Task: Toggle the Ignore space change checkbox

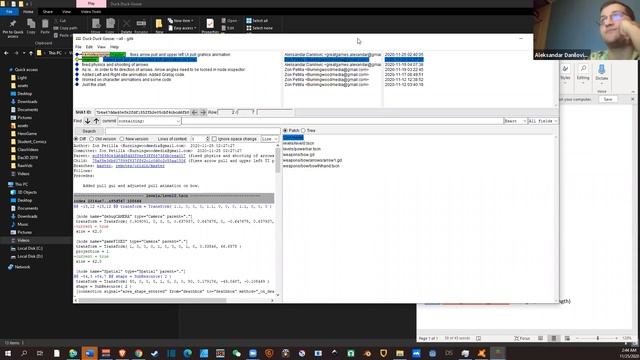Action: tap(214, 139)
